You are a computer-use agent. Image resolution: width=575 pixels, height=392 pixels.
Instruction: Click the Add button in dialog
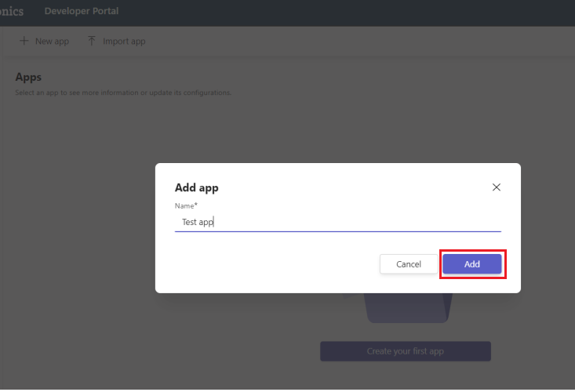click(x=472, y=263)
